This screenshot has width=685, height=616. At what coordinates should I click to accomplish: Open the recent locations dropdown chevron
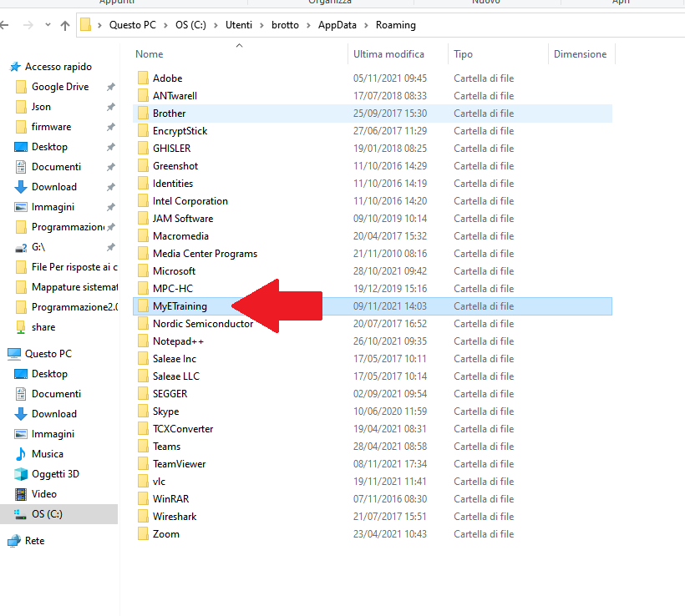[x=47, y=25]
